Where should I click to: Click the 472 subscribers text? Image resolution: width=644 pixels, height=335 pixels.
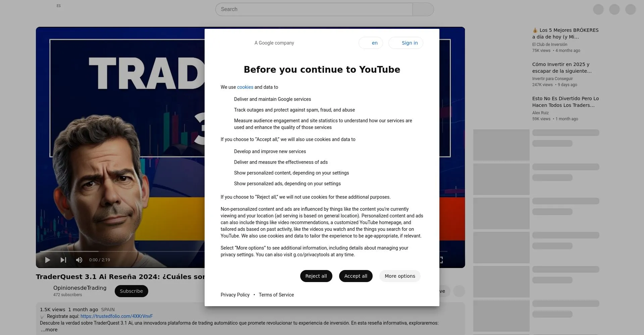[x=67, y=295]
